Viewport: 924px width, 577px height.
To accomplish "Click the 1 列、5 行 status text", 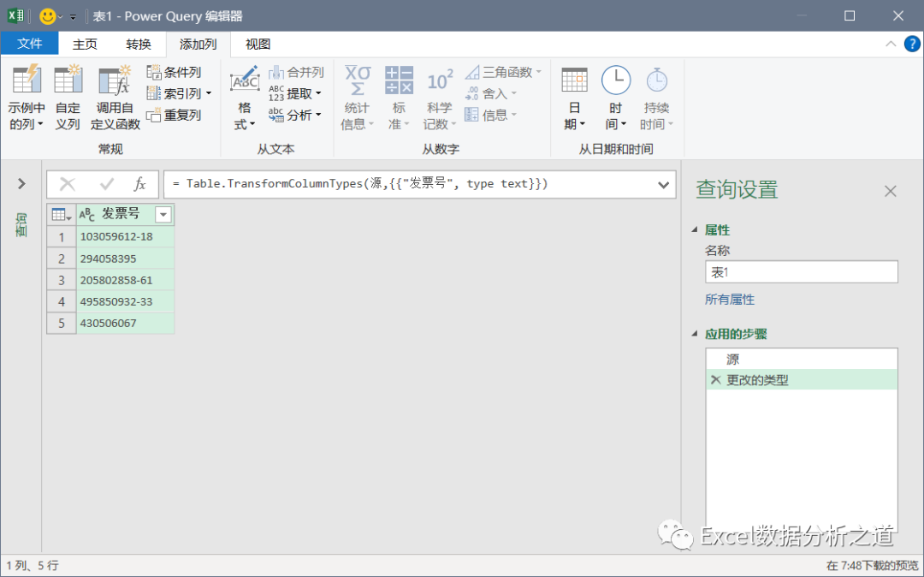I will 33,565.
